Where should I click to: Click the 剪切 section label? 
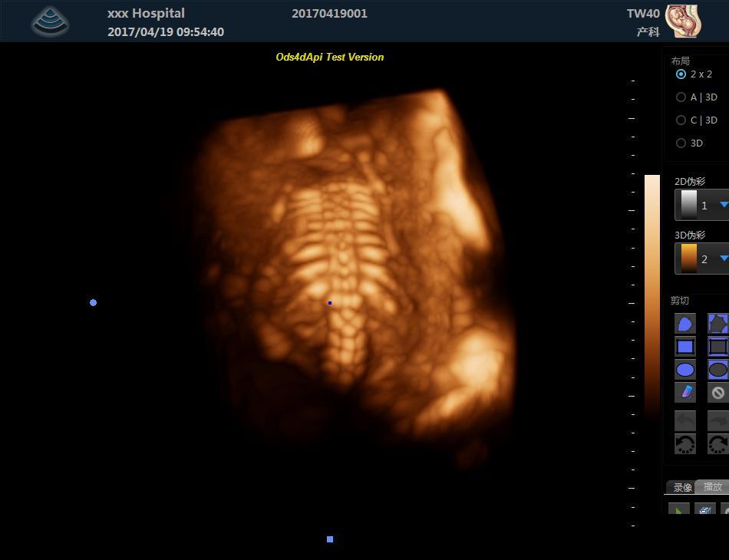click(x=679, y=300)
